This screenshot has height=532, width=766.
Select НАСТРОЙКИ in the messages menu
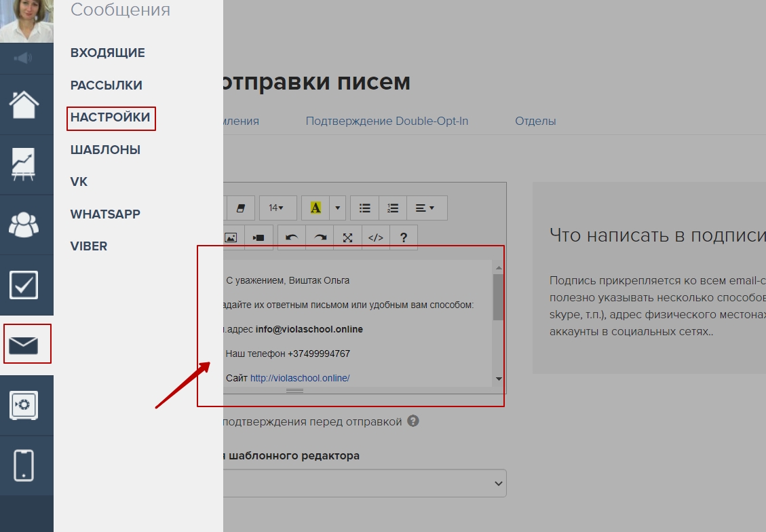click(x=111, y=117)
